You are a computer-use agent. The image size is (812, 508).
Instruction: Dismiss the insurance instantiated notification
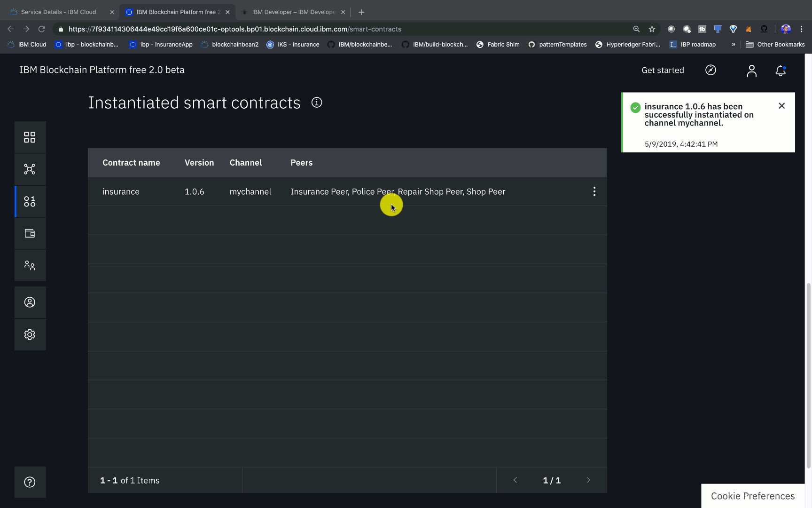[781, 106]
